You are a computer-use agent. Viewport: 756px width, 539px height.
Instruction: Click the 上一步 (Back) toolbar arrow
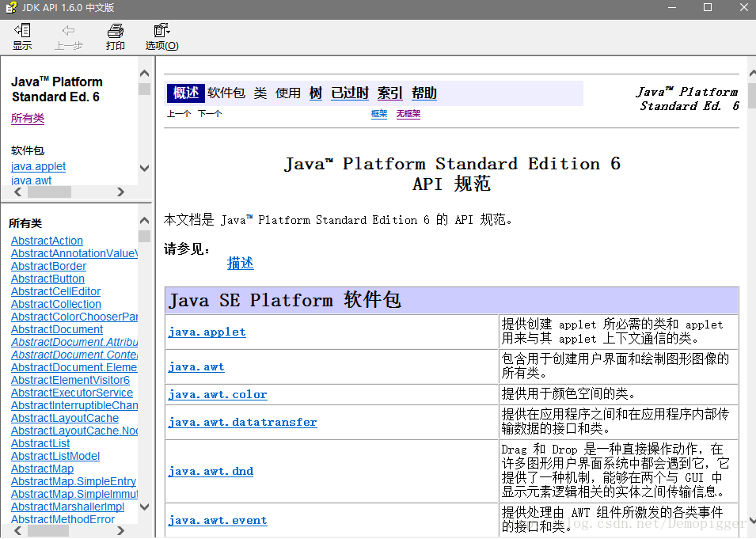point(68,36)
